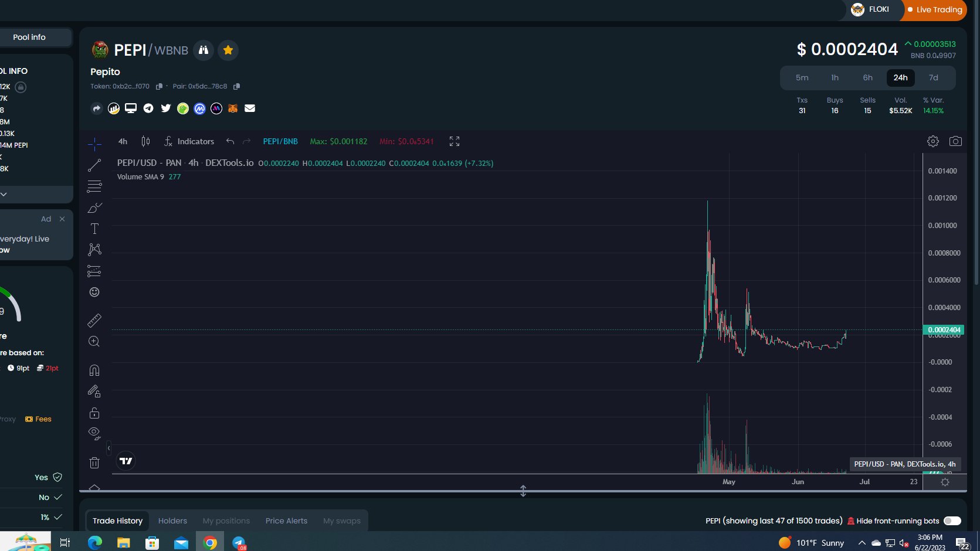Viewport: 980px width, 551px height.
Task: Switch chart to PEPI/BNB pricing
Action: point(280,141)
